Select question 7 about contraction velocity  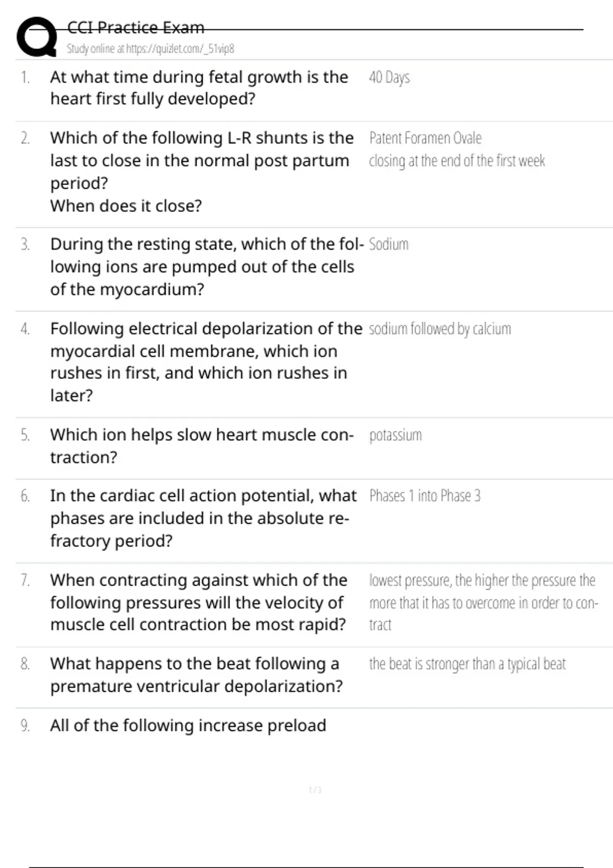[x=199, y=602]
